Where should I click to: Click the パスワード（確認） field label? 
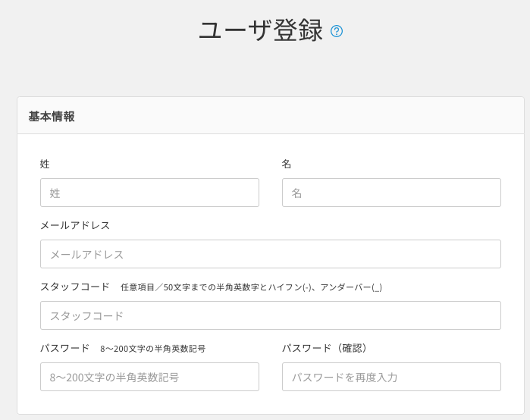(x=326, y=348)
